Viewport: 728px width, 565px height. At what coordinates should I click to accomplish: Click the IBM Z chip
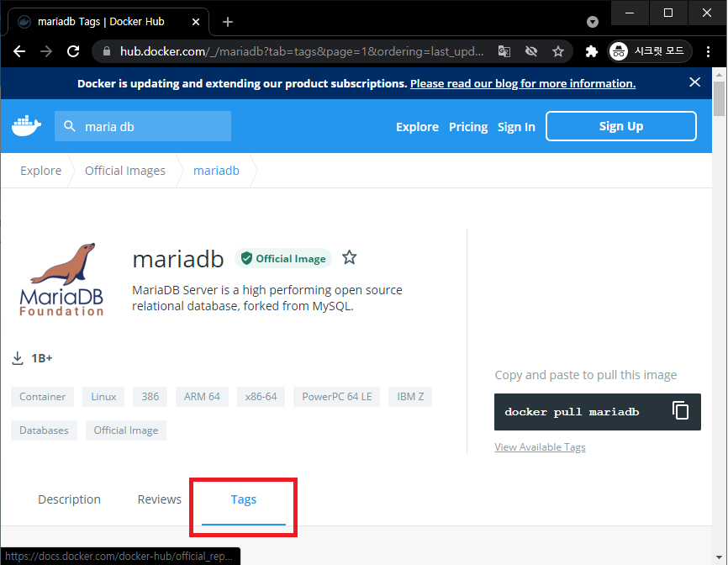(410, 397)
